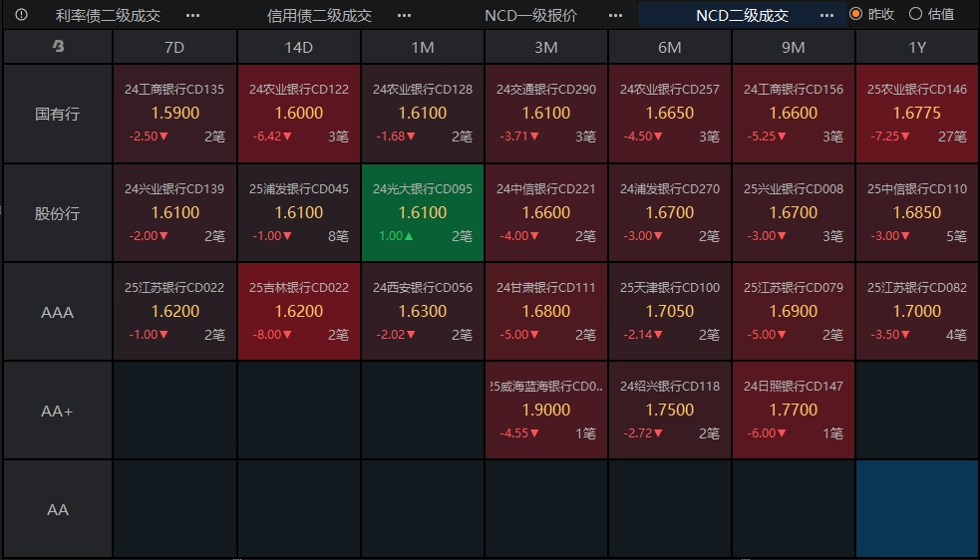Screen dimensions: 980x560
Task: Open the more menu for NCD二级成交
Action: [x=826, y=15]
